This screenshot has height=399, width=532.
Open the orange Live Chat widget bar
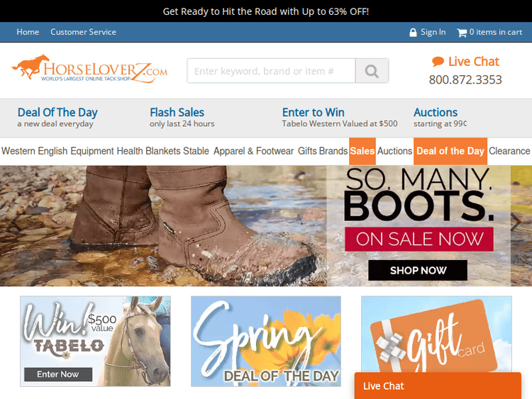(x=438, y=386)
